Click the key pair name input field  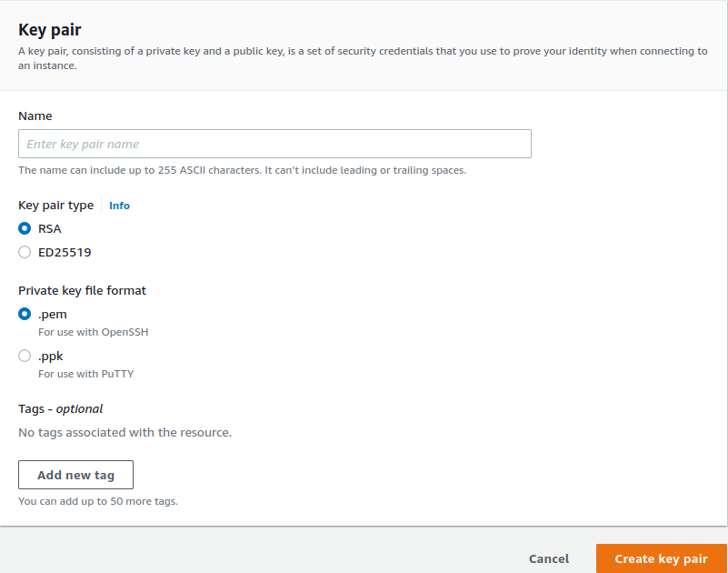click(273, 143)
